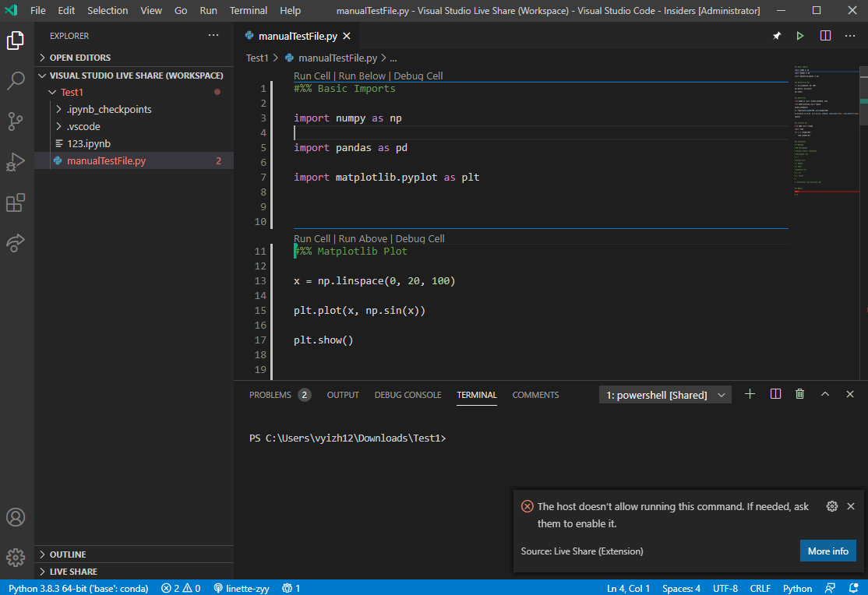Toggle the pin editor icon
868x595 pixels.
click(x=776, y=35)
